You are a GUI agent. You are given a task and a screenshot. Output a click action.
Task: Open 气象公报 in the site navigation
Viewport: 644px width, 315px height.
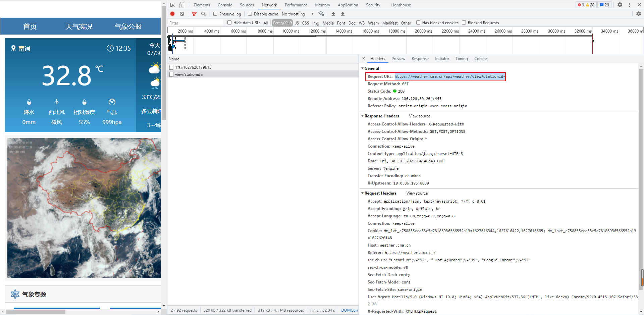click(128, 27)
